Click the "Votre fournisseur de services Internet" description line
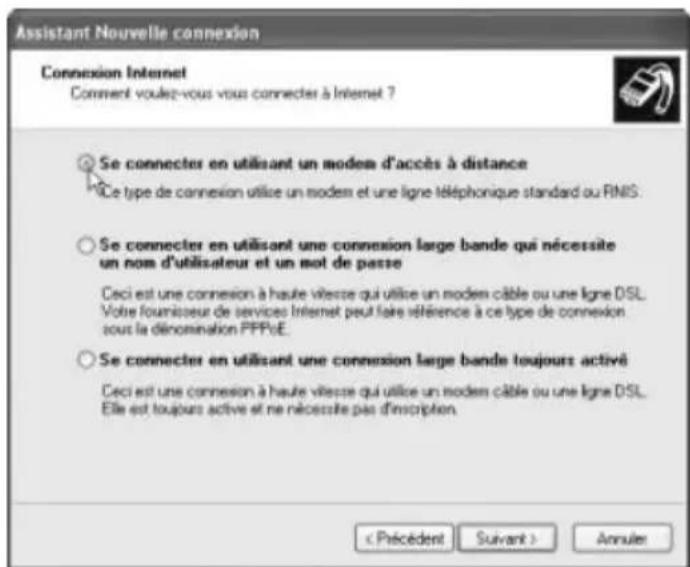 (363, 311)
